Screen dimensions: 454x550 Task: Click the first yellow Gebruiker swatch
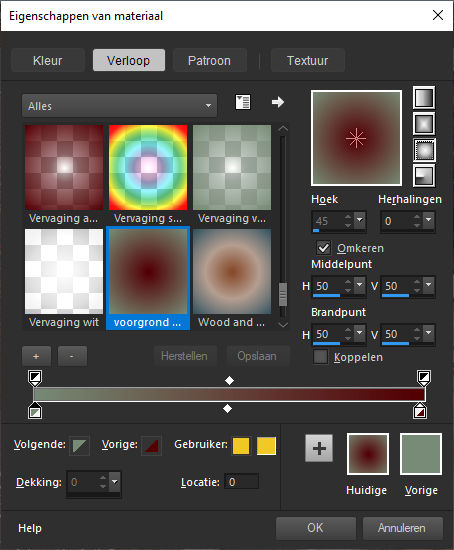[241, 446]
